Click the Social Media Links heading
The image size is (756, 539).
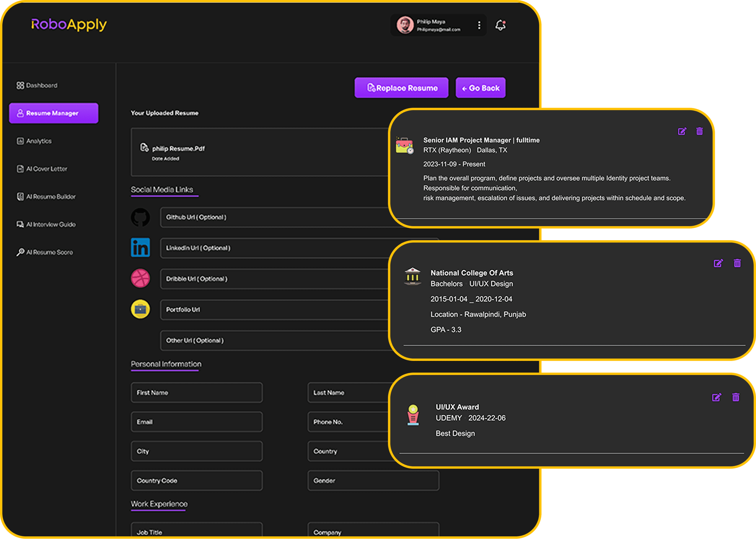click(162, 190)
